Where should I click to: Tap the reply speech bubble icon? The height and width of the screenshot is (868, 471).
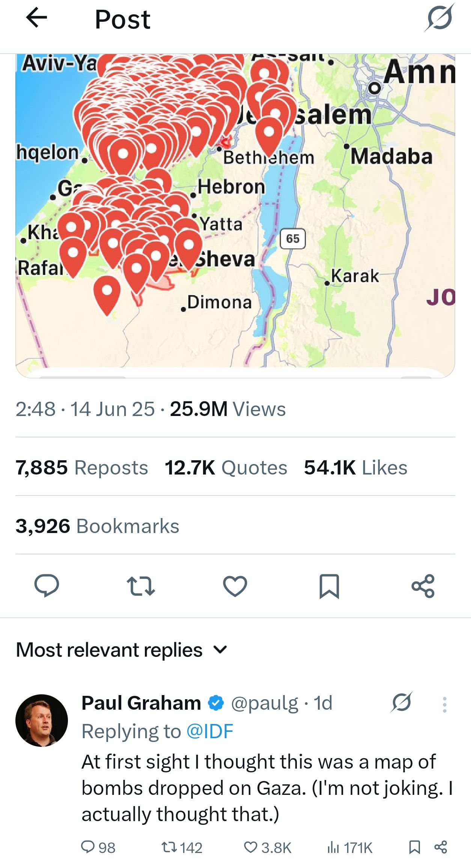tap(47, 586)
